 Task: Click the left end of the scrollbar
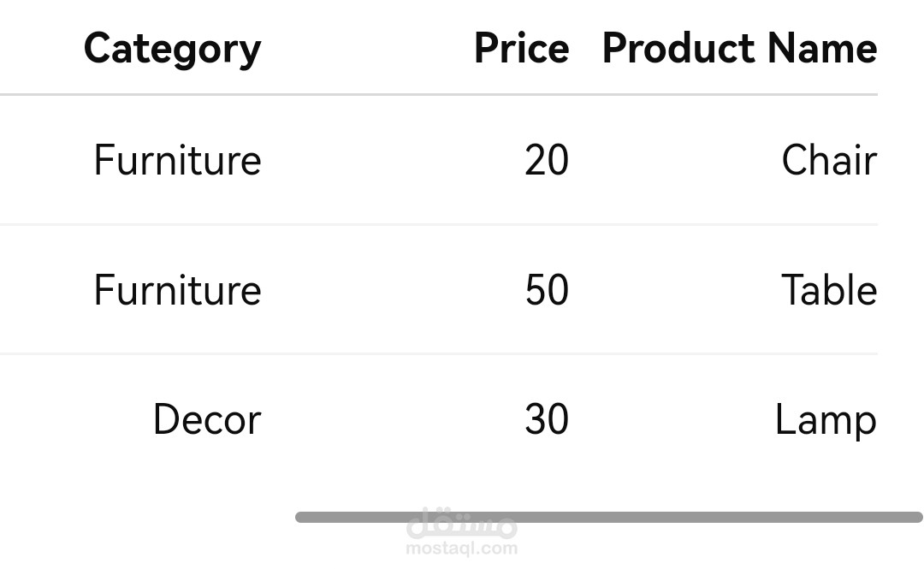(x=301, y=517)
